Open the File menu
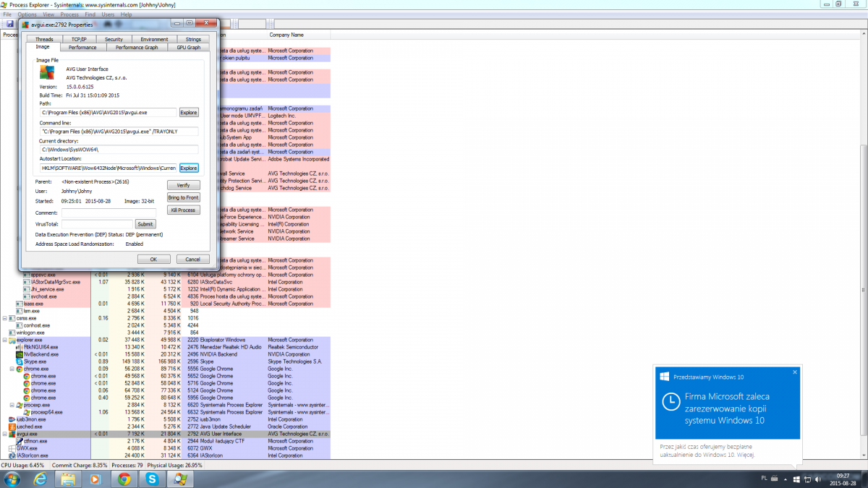Image resolution: width=868 pixels, height=488 pixels. coord(7,14)
